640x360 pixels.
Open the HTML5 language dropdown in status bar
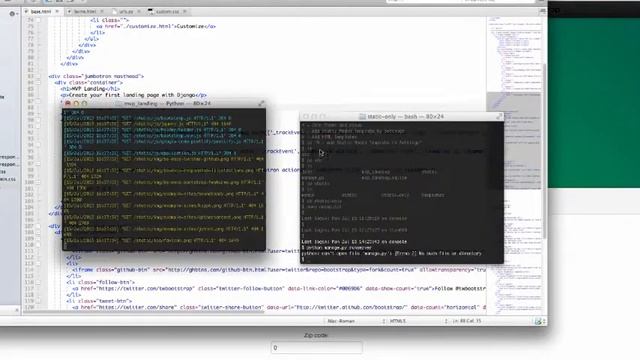(417, 321)
